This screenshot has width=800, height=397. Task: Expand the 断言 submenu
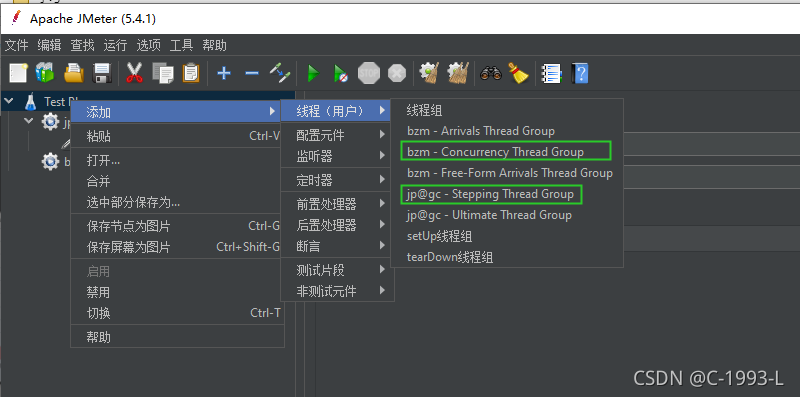336,246
